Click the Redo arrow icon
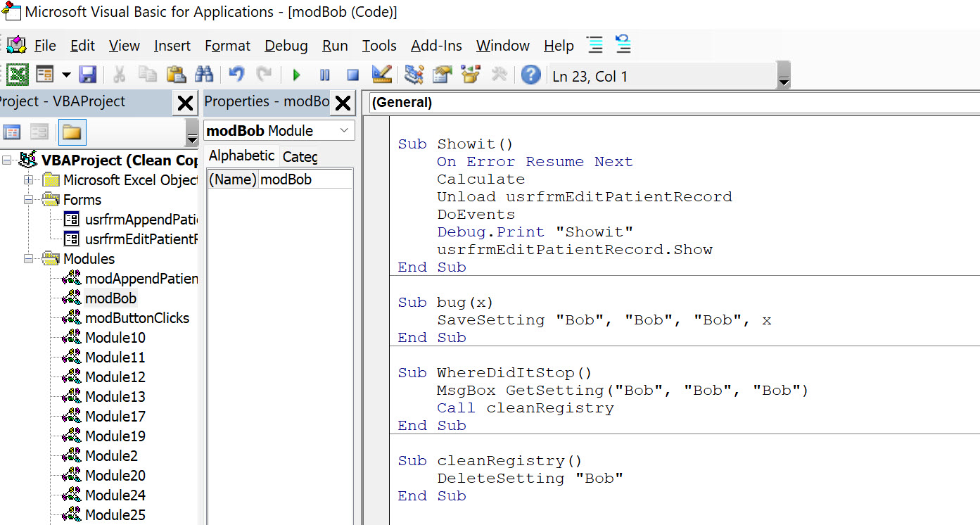980x525 pixels. coord(264,75)
